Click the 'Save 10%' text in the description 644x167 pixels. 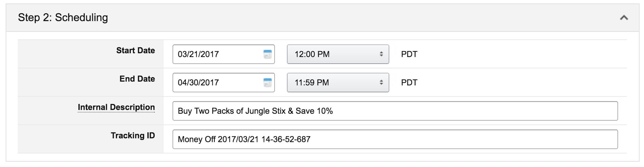point(314,111)
